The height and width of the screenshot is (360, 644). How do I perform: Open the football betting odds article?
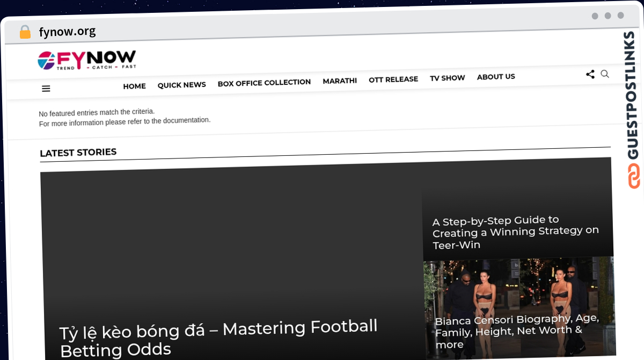pos(219,337)
